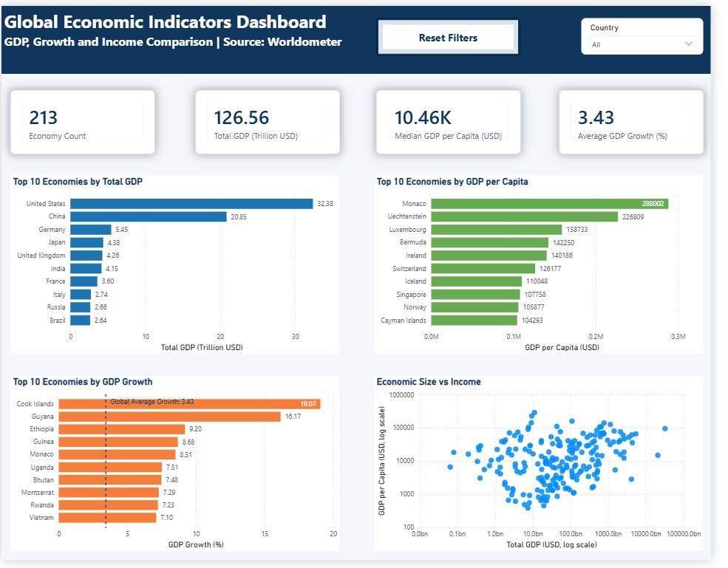This screenshot has width=728, height=568.
Task: Select the Bermuda bar valued 142250
Action: click(x=490, y=243)
